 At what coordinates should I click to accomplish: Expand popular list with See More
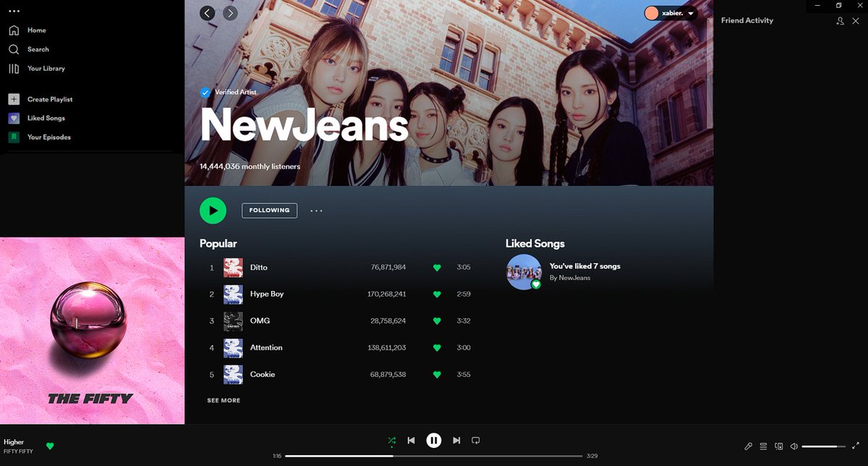pos(224,400)
